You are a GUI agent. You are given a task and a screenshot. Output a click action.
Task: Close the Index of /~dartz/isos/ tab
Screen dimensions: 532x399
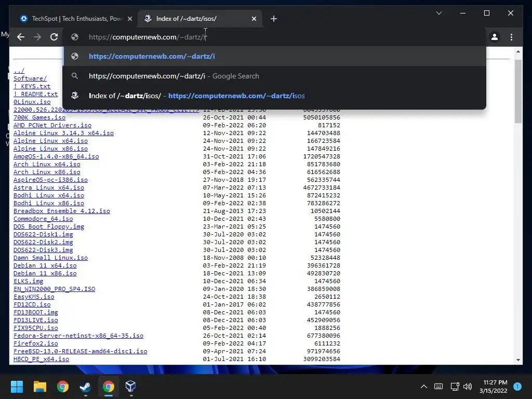coord(254,19)
